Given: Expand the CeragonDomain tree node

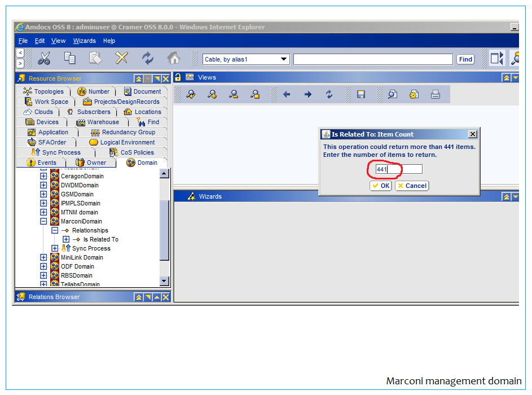Looking at the screenshot, I should pos(43,176).
